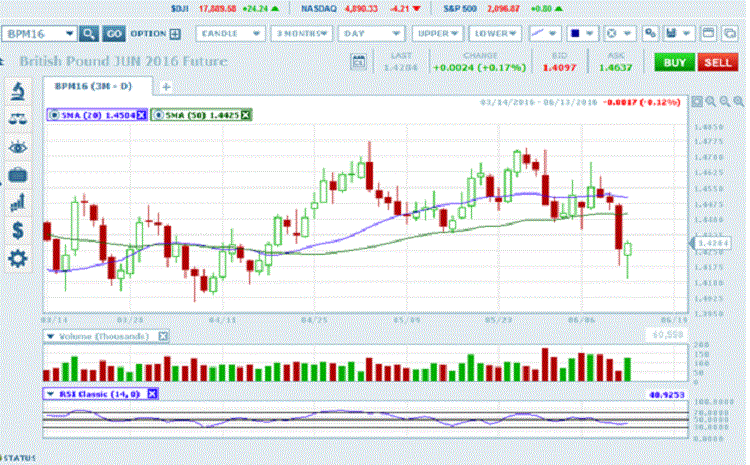Open the eye watchlist icon in sidebar

[18, 147]
